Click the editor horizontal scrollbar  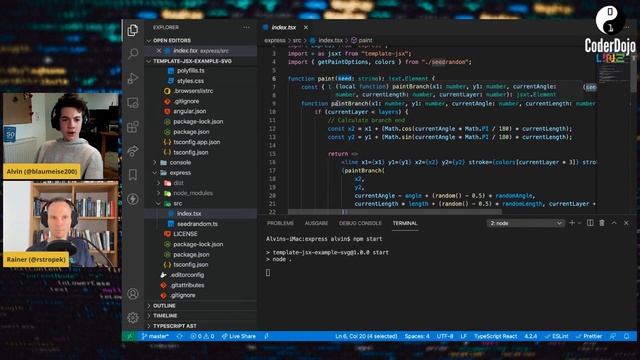point(395,212)
